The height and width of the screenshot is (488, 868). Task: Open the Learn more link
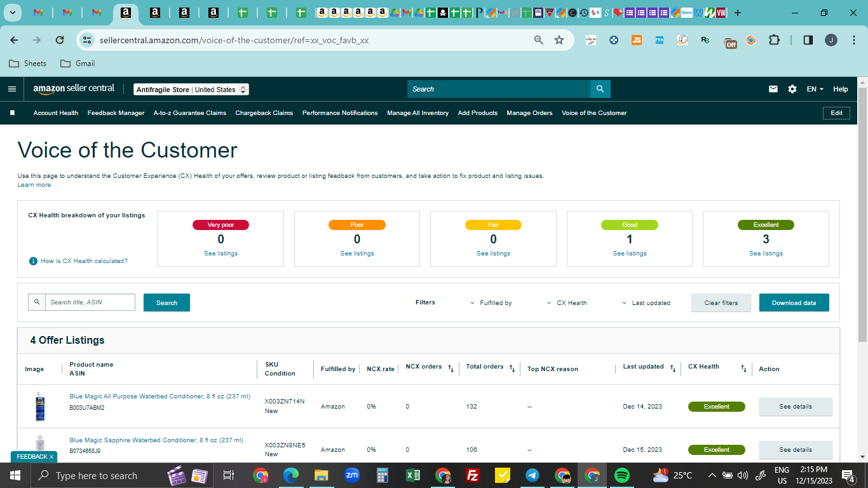pyautogui.click(x=34, y=185)
